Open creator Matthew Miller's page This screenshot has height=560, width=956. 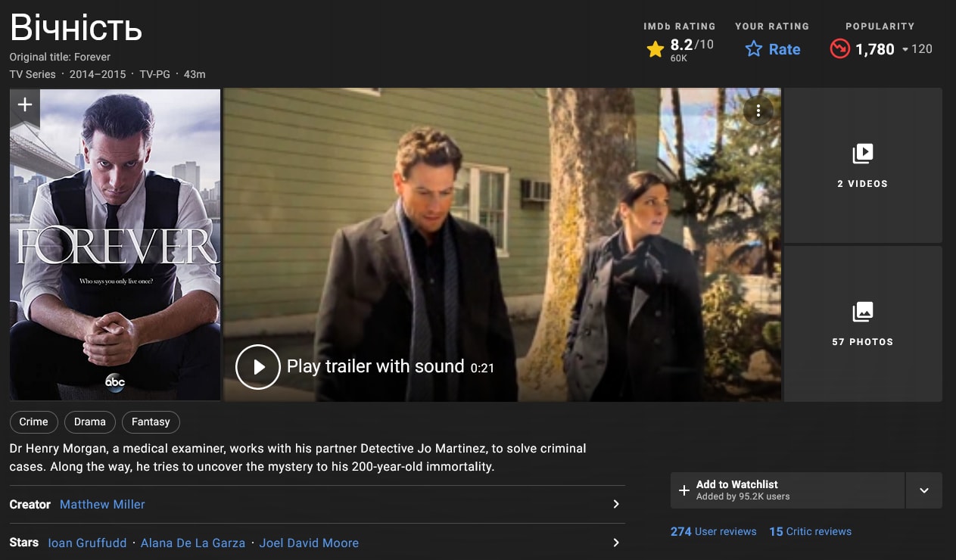tap(102, 504)
